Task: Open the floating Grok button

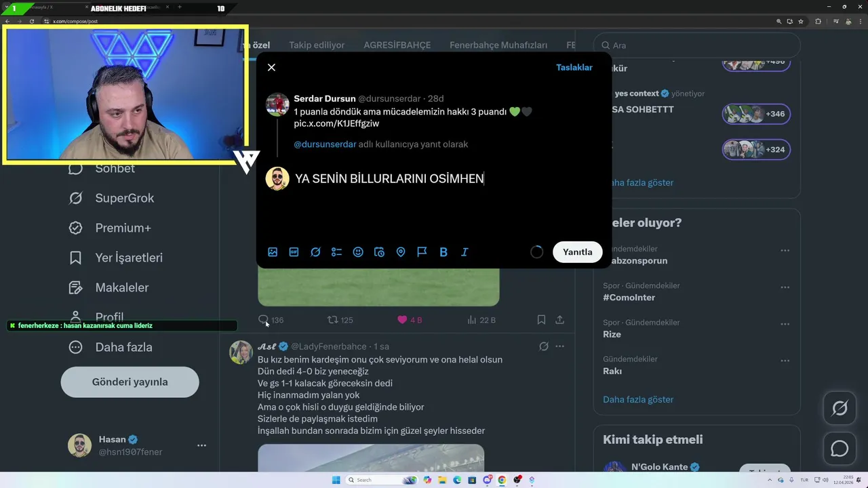Action: tap(840, 408)
